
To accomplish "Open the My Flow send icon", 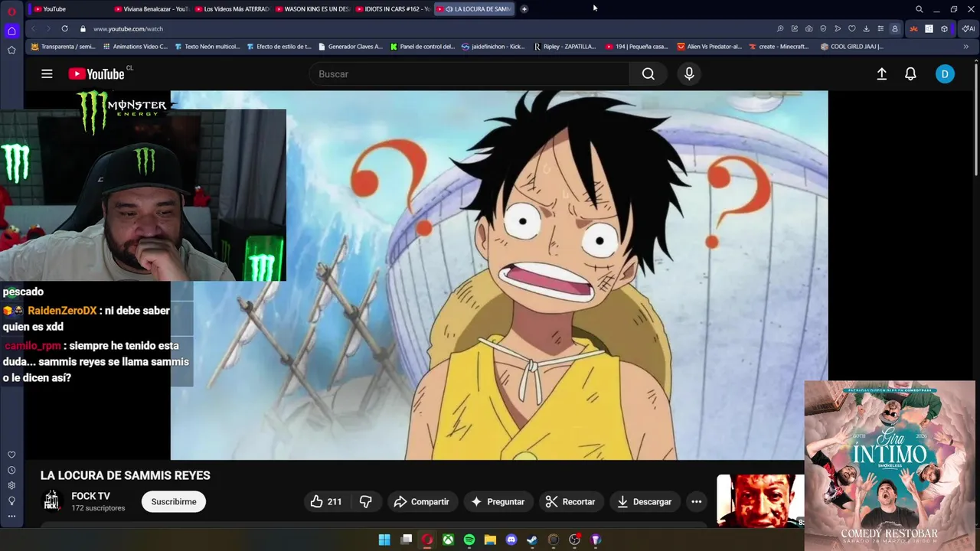I will coord(838,28).
